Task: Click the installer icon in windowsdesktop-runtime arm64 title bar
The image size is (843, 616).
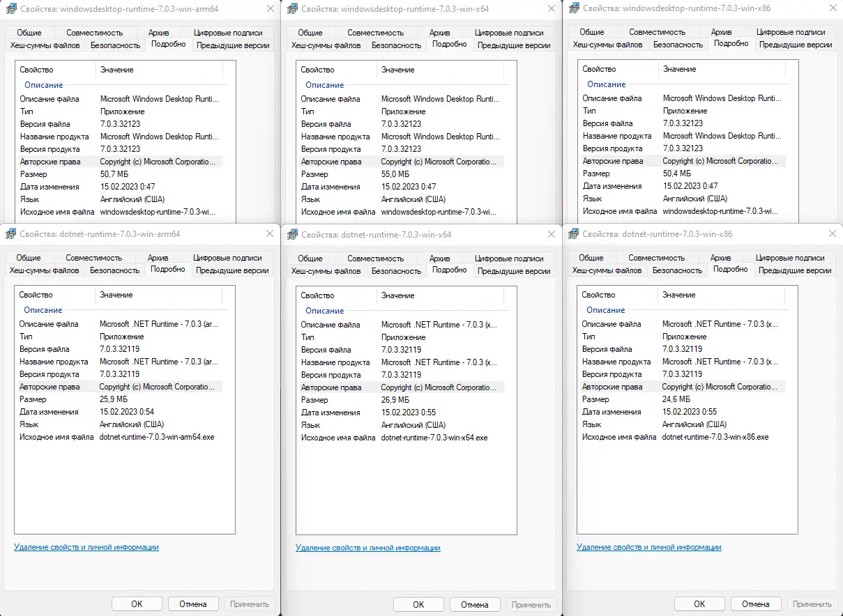Action: point(11,8)
